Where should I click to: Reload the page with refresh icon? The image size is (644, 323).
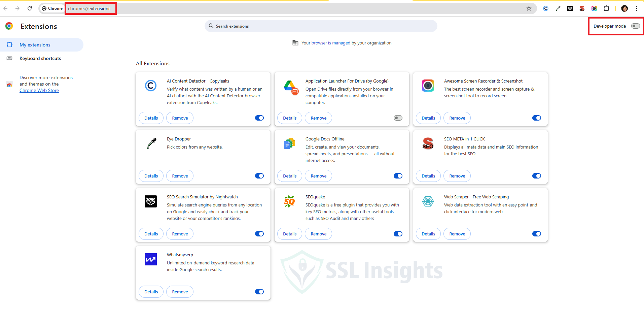30,8
